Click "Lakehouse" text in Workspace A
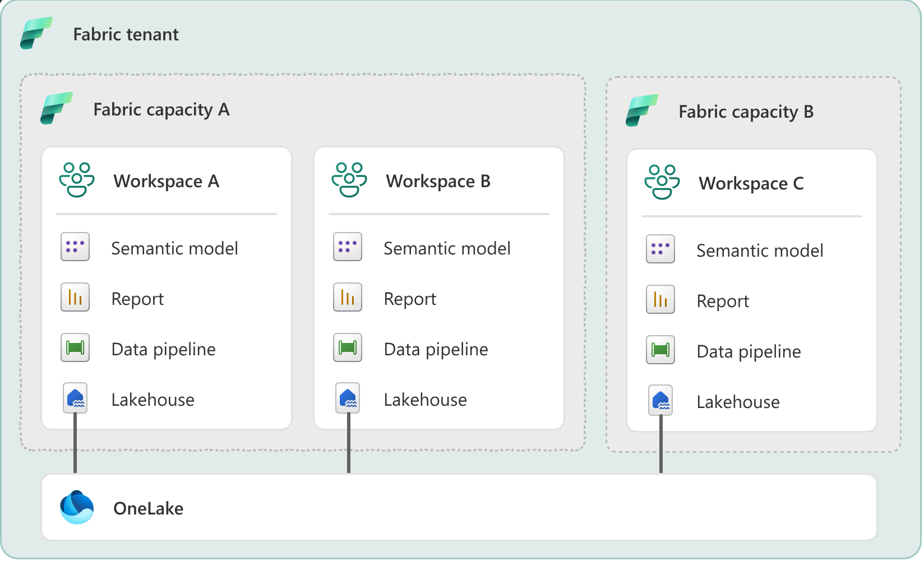924x561 pixels. pyautogui.click(x=153, y=400)
